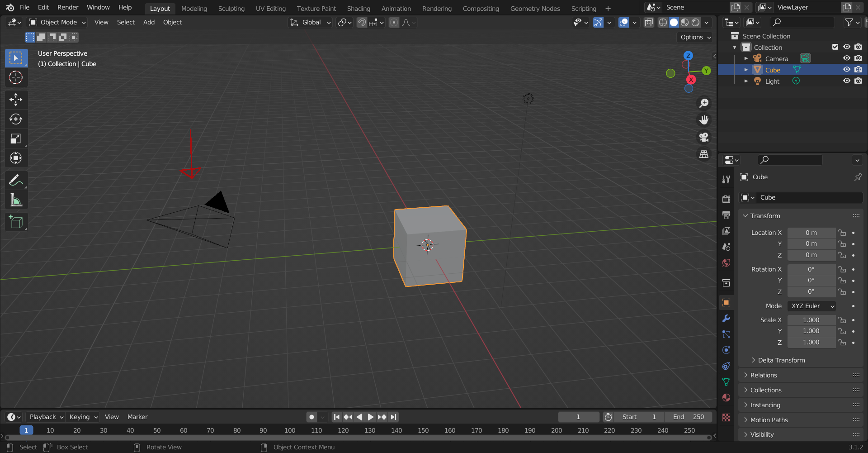Screen dimensions: 868x453
Task: Expand the Relations panel
Action: (x=801, y=375)
